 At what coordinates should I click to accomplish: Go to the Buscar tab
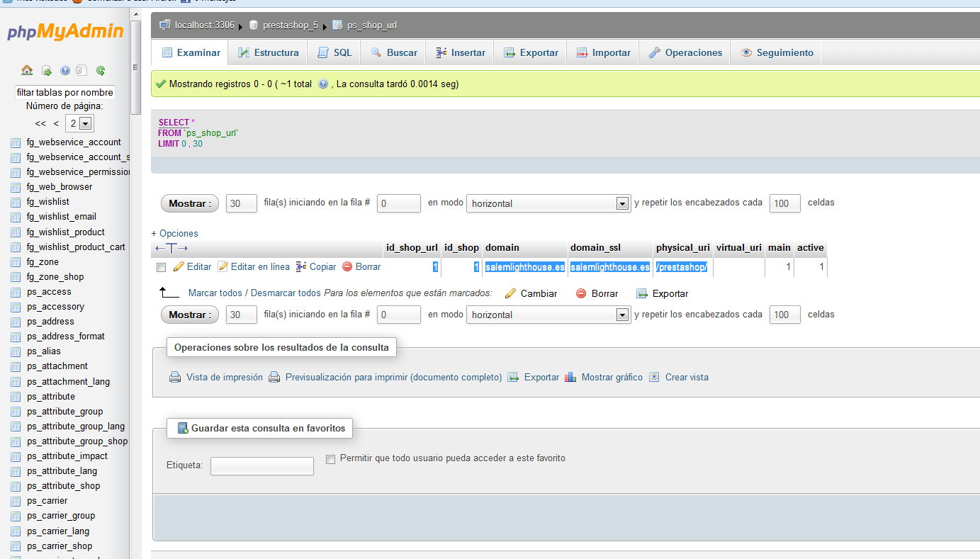(x=393, y=52)
